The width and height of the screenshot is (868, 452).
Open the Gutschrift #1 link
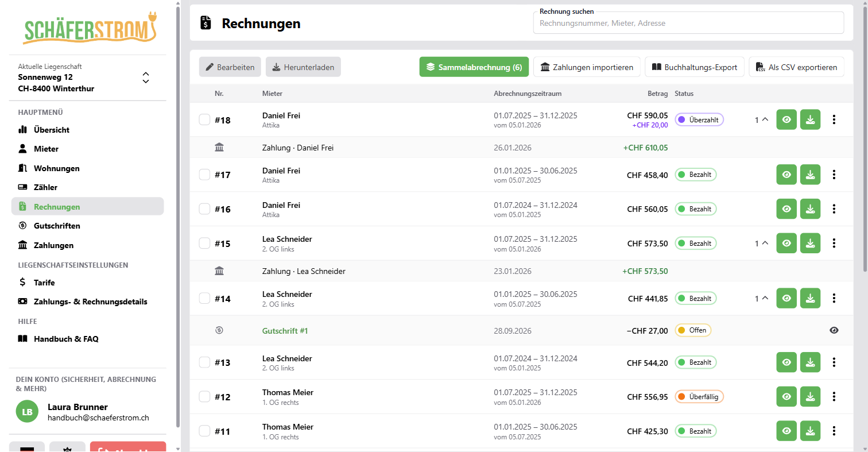coord(285,331)
